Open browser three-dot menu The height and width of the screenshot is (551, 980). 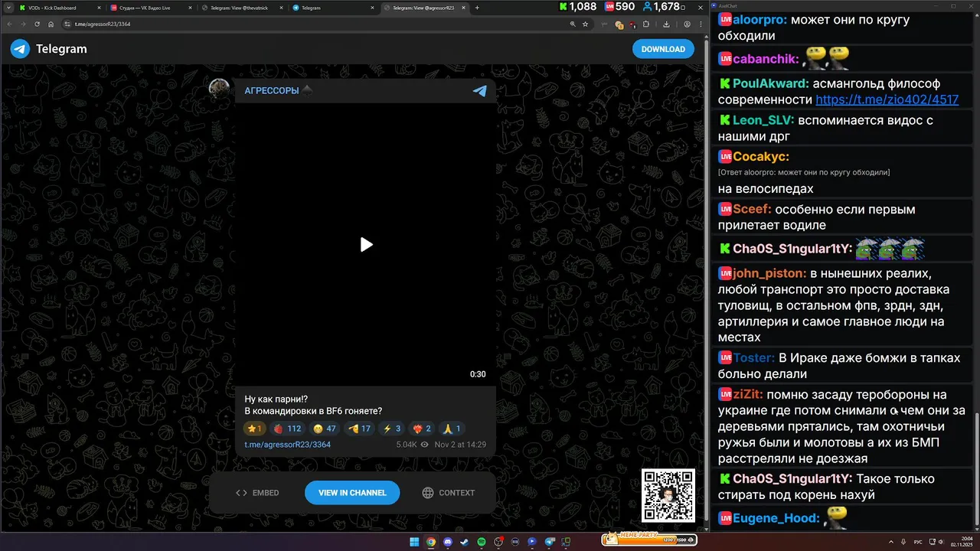699,24
